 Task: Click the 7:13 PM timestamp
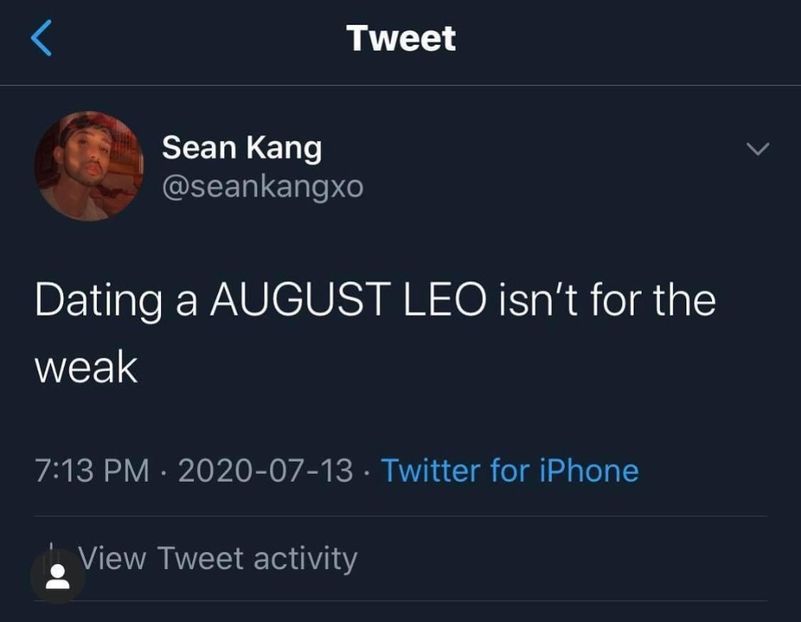(92, 469)
